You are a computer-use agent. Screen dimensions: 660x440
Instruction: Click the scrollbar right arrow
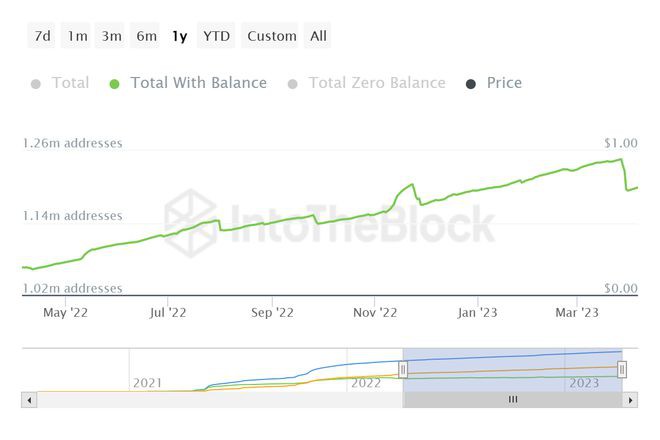[x=630, y=400]
